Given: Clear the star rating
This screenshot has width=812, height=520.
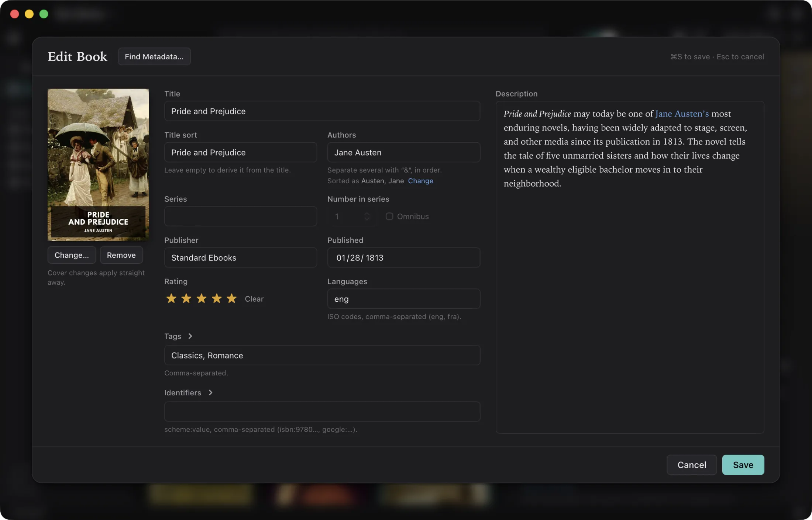Looking at the screenshot, I should click(254, 299).
